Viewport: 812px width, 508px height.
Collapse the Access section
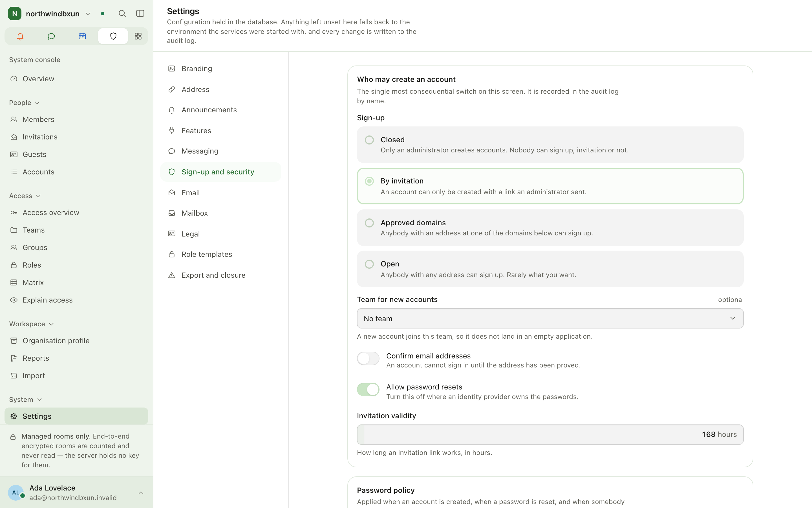point(25,196)
